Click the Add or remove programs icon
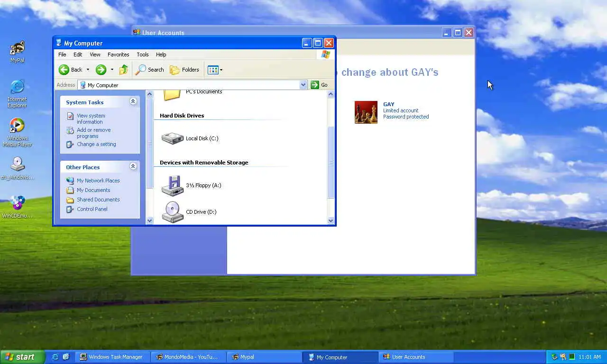The width and height of the screenshot is (607, 364). (70, 130)
